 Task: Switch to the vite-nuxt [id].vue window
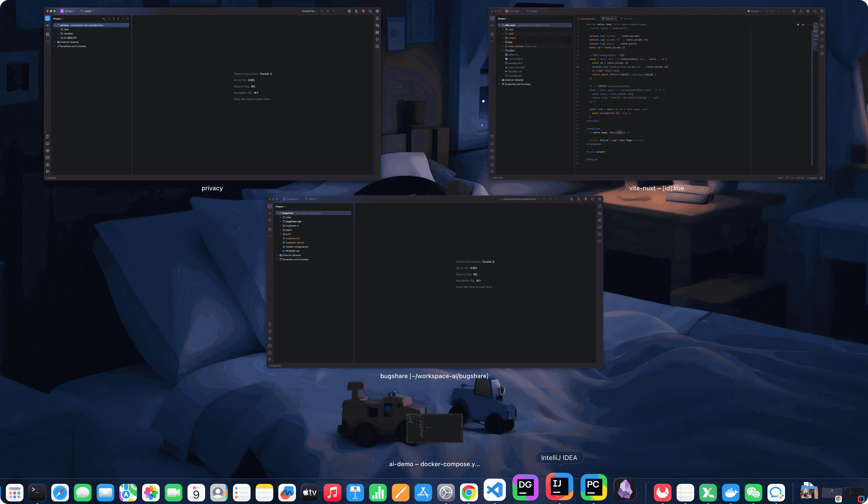(657, 94)
